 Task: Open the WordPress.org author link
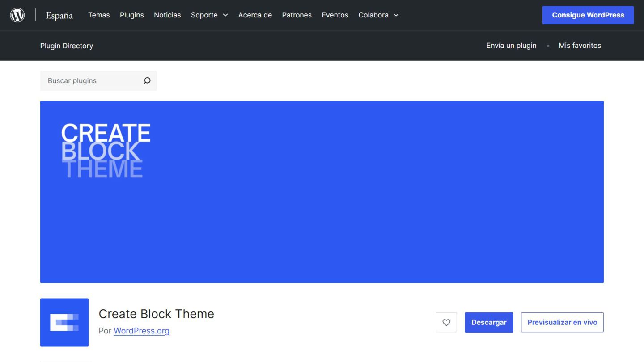tap(141, 331)
